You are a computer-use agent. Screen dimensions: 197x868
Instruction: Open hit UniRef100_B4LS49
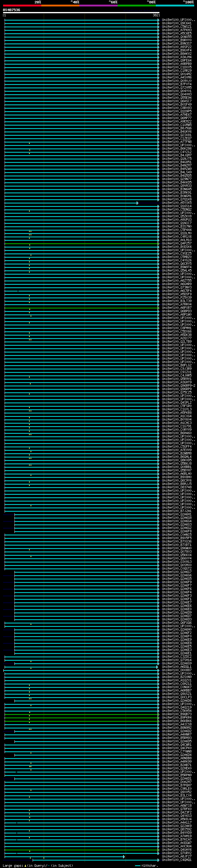tap(177, 172)
